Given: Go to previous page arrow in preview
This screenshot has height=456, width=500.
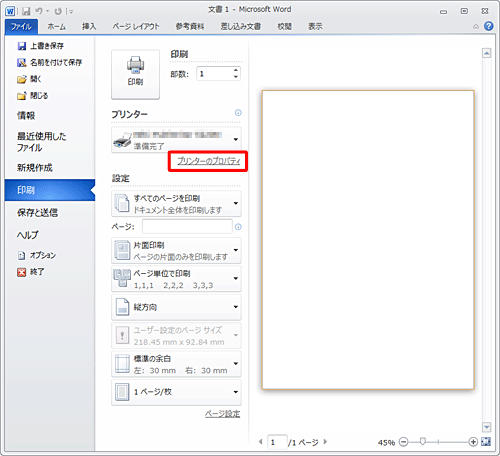Looking at the screenshot, I should pyautogui.click(x=261, y=442).
